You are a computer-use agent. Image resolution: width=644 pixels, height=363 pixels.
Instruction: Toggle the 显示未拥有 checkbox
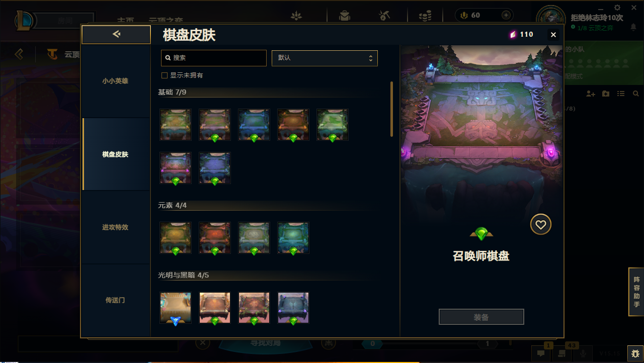click(164, 75)
